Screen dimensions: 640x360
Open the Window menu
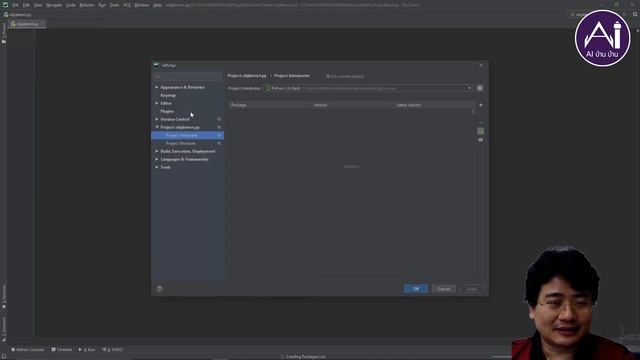pyautogui.click(x=142, y=5)
